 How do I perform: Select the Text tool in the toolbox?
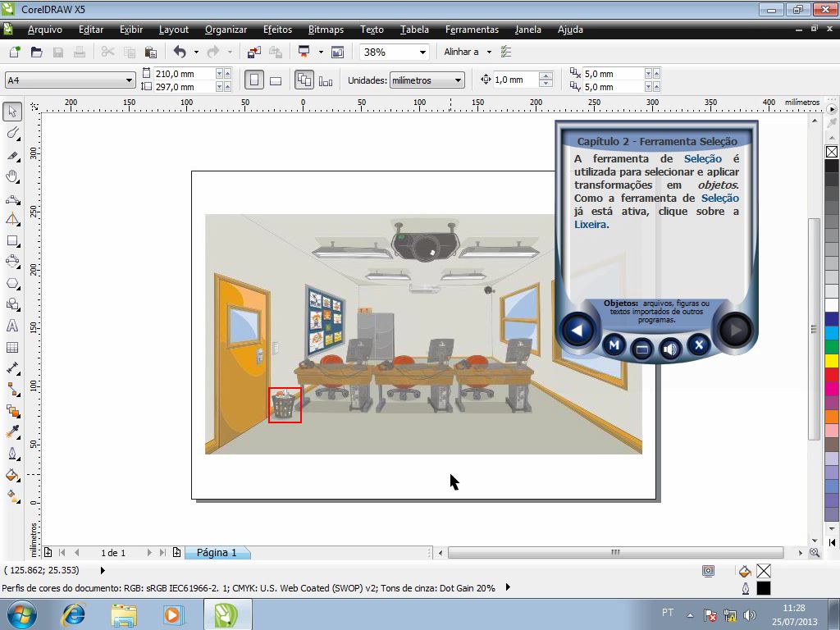click(x=12, y=326)
